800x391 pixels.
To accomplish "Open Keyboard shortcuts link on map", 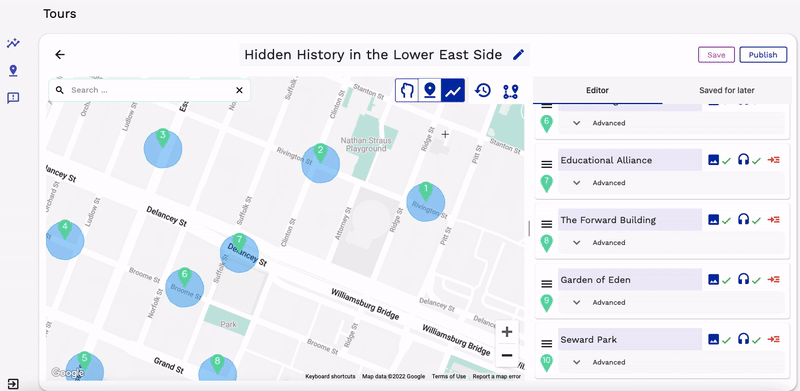I will coord(330,377).
